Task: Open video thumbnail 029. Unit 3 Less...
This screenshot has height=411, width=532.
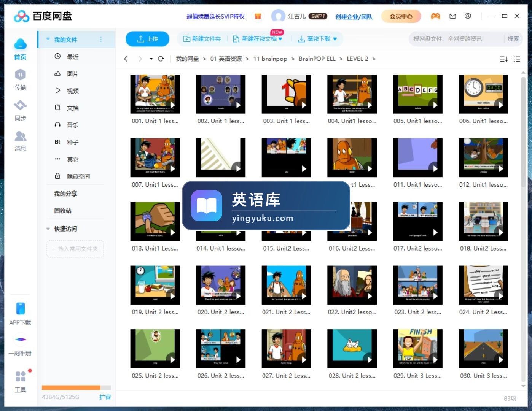Action: coord(417,349)
